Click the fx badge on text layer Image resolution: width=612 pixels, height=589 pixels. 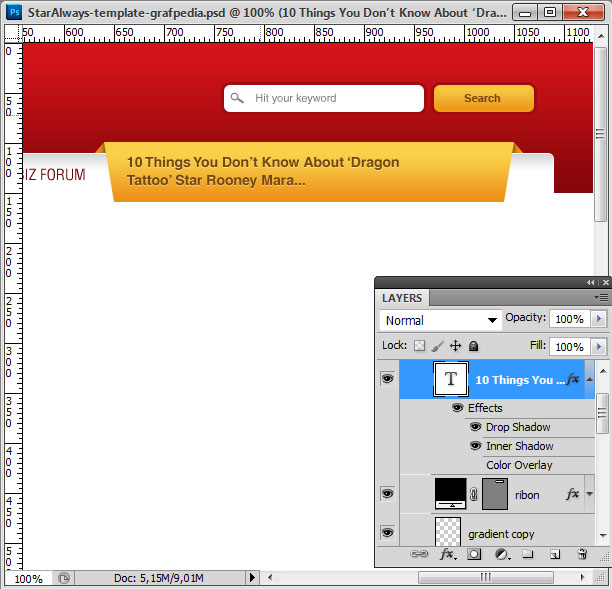pyautogui.click(x=573, y=379)
